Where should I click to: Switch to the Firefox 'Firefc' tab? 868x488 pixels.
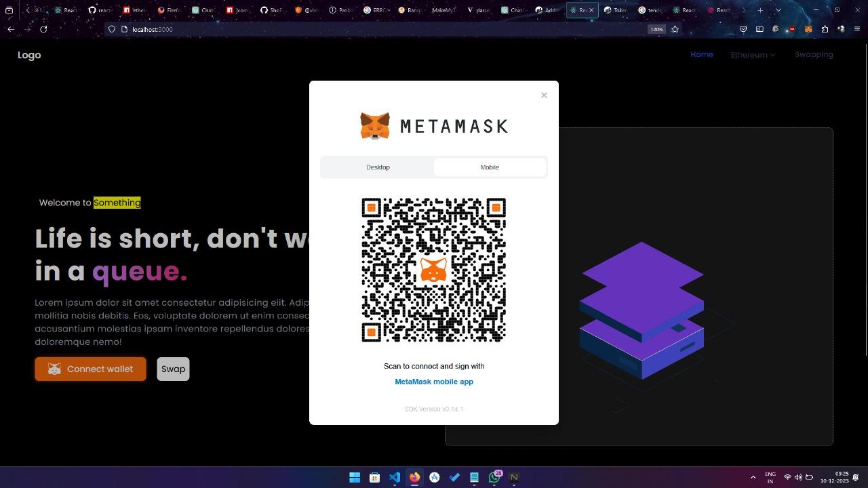170,10
